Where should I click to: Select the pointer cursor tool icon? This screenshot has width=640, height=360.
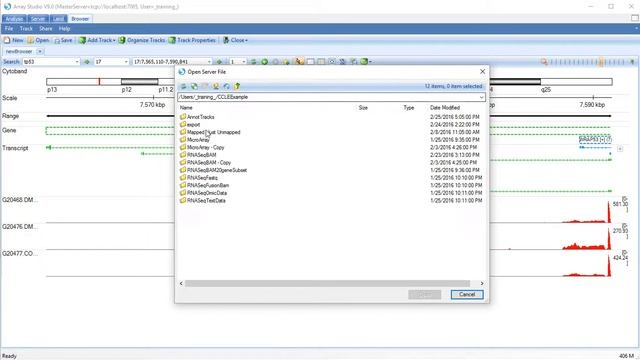(300, 62)
